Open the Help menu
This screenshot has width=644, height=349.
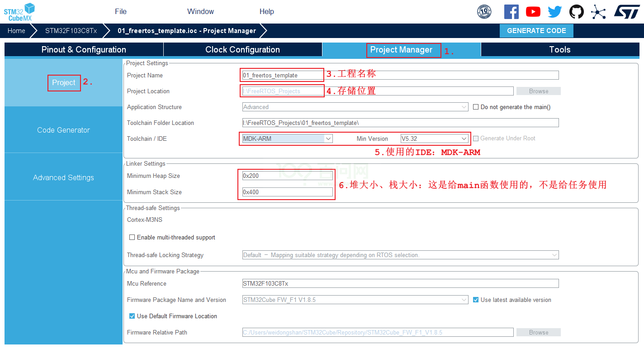(x=267, y=12)
